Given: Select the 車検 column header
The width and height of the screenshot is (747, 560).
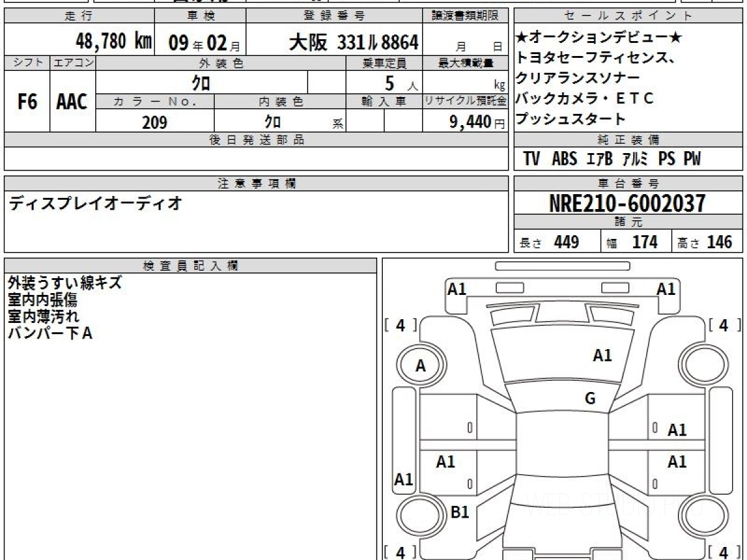Looking at the screenshot, I should [x=200, y=17].
